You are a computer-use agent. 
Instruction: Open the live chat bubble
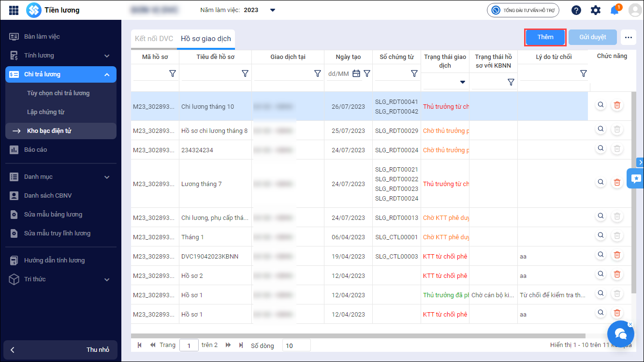click(620, 333)
